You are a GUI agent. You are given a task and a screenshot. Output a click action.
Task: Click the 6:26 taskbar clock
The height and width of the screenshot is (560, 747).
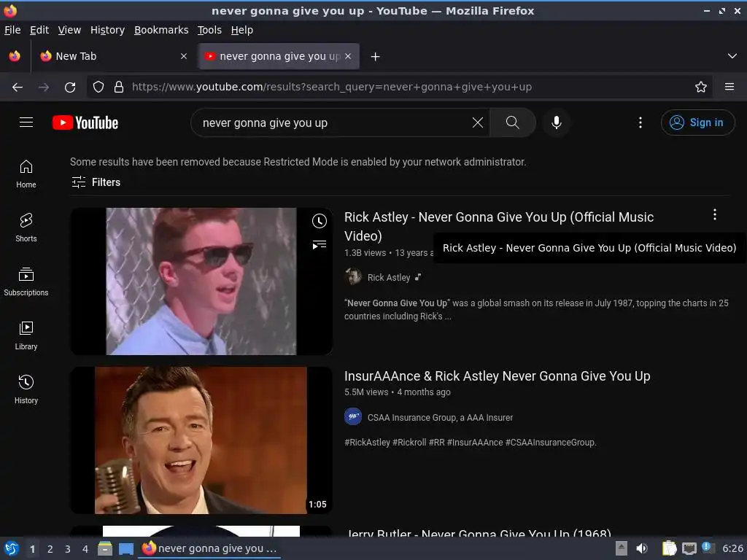(x=732, y=548)
